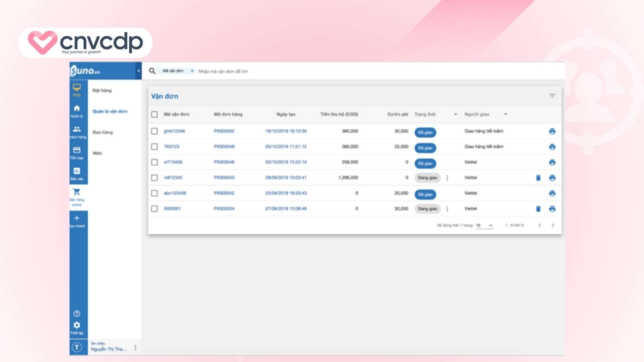Open the Báo cáo reports icon
This screenshot has width=644, height=362.
[x=77, y=173]
